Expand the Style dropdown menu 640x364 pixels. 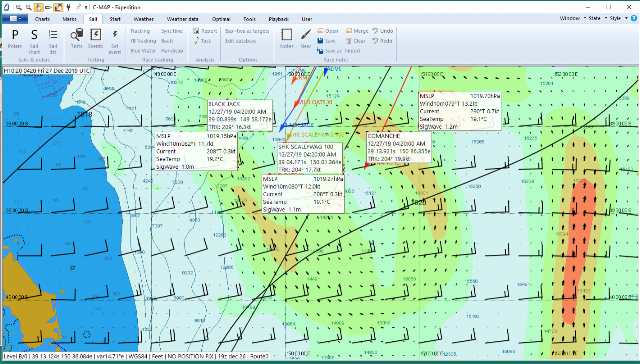click(x=618, y=18)
